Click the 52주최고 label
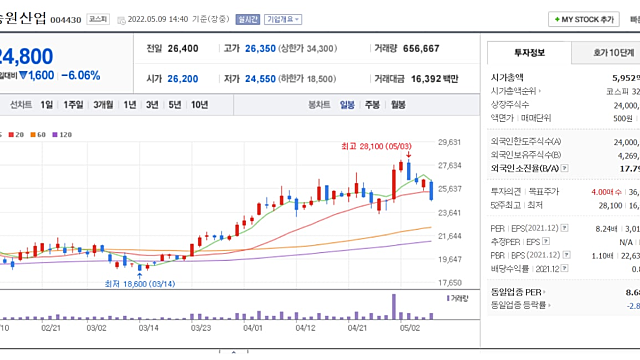640x360 pixels. point(506,205)
